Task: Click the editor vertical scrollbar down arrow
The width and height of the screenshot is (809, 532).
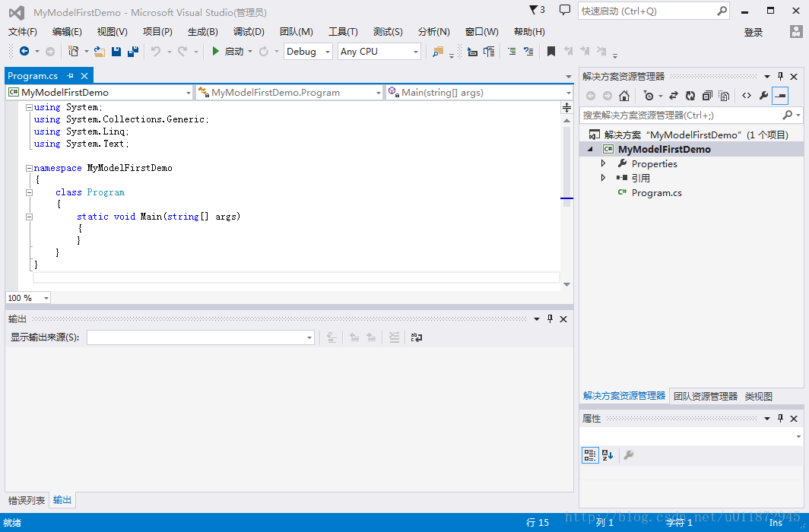Action: click(566, 284)
